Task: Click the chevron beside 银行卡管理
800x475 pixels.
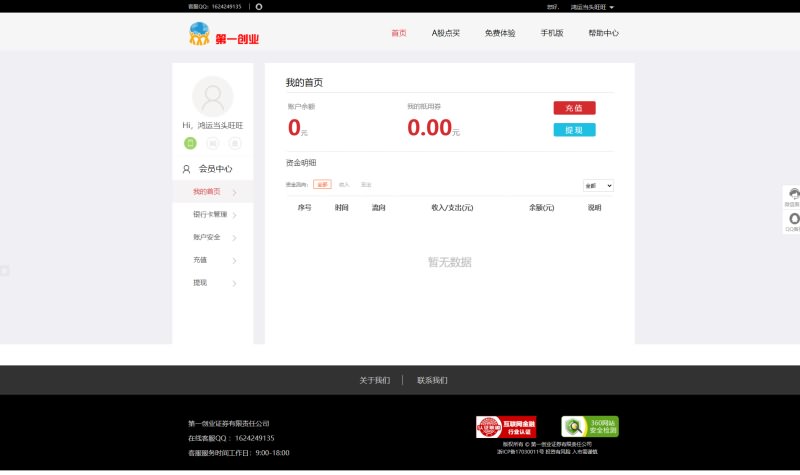Action: pos(235,215)
